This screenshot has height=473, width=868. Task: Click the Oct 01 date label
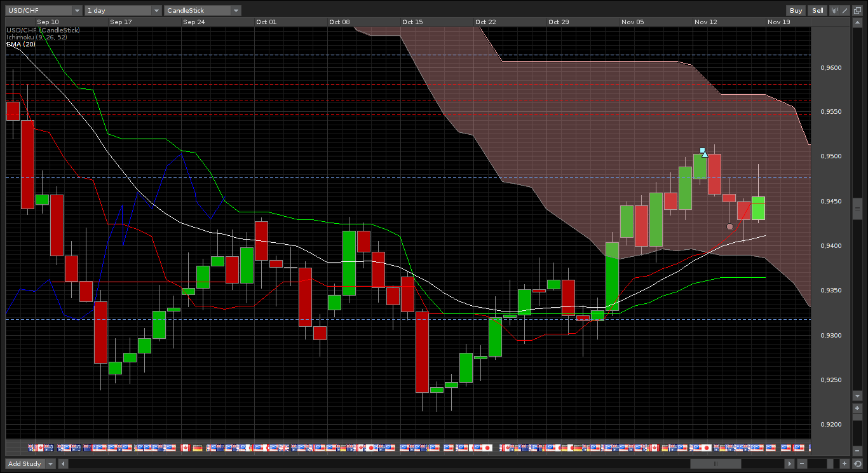(x=266, y=22)
